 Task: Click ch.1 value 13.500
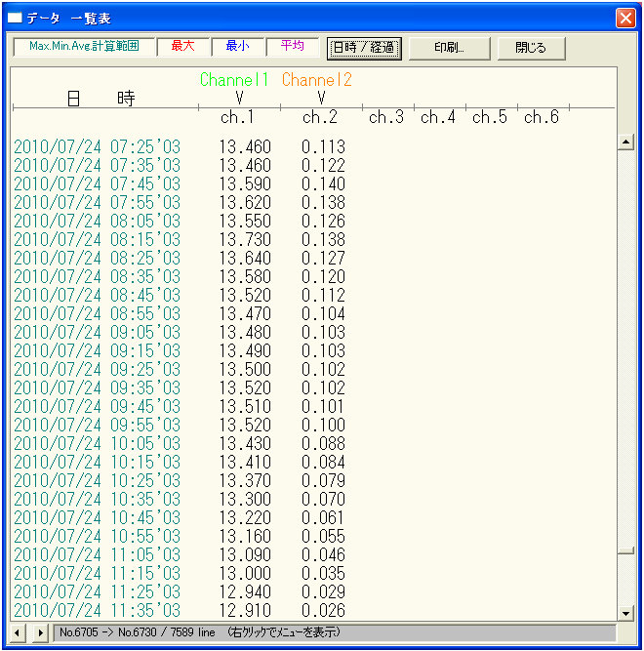[x=245, y=370]
